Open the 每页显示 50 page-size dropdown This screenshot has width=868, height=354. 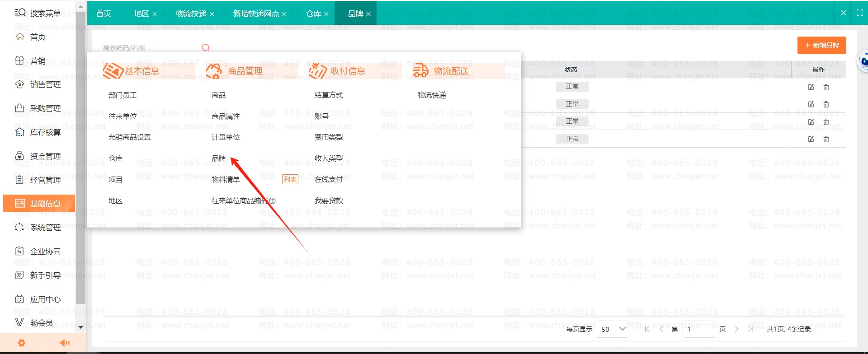(613, 329)
